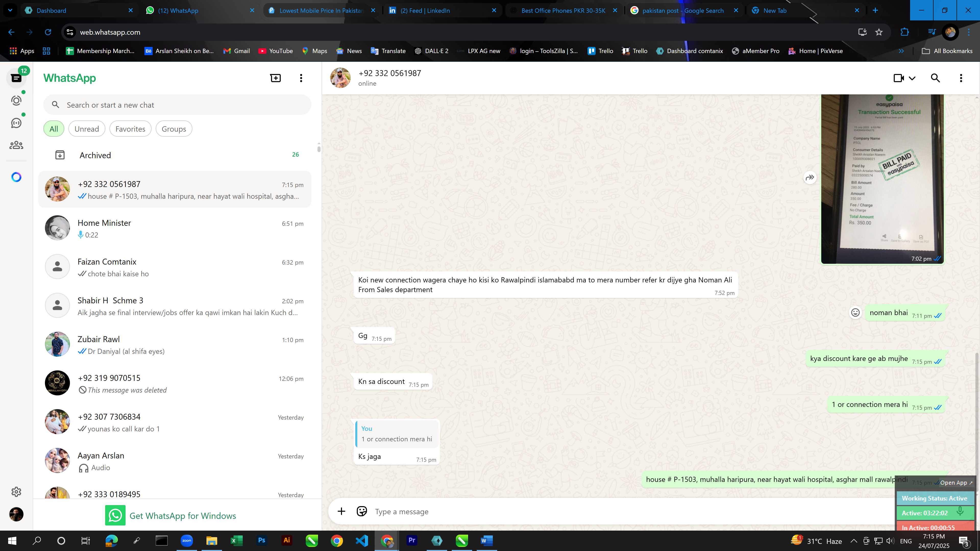Click the Search or start a new chat box

[x=177, y=105]
